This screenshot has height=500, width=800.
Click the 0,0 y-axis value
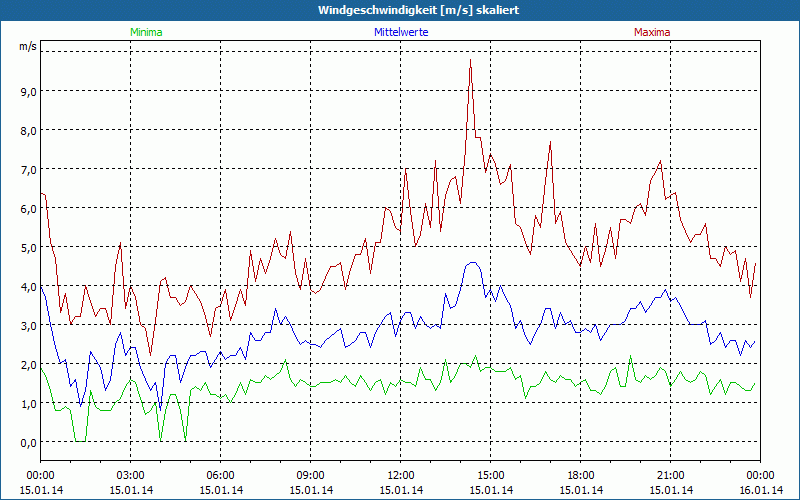click(29, 443)
